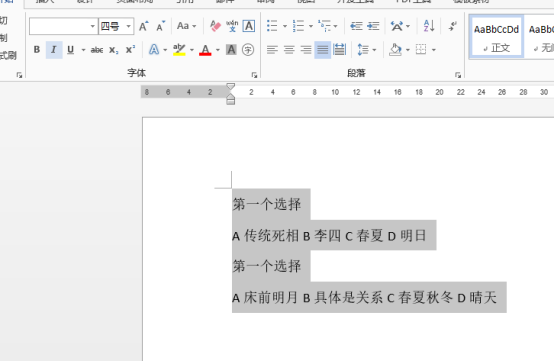Open Paragraph dialog launcher
Image resolution: width=554 pixels, height=361 pixels.
[458, 75]
